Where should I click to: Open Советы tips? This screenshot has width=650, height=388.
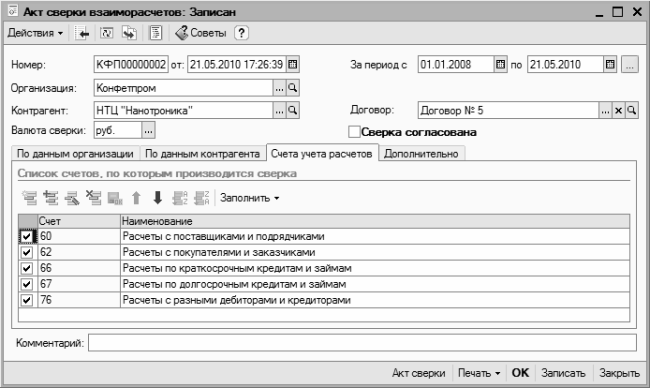[201, 33]
